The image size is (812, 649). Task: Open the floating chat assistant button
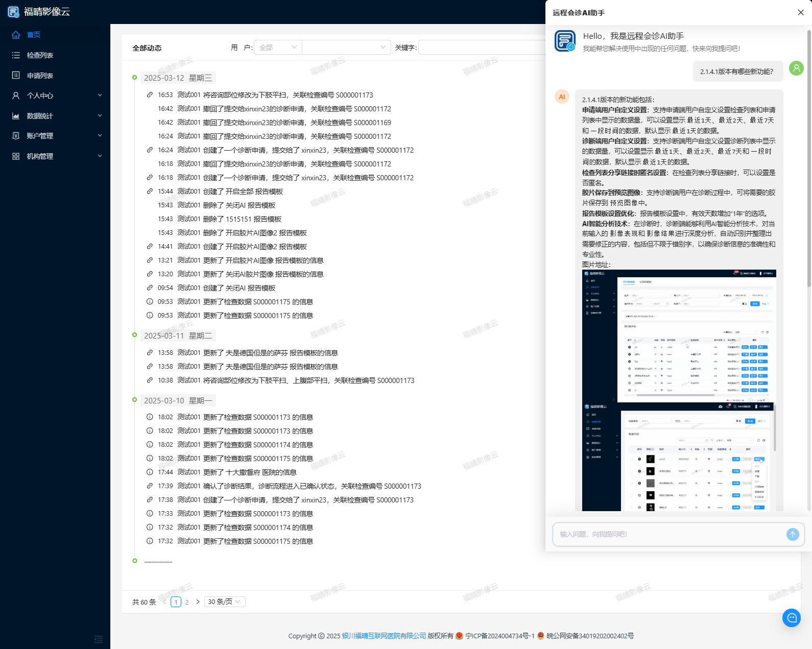coord(792,618)
